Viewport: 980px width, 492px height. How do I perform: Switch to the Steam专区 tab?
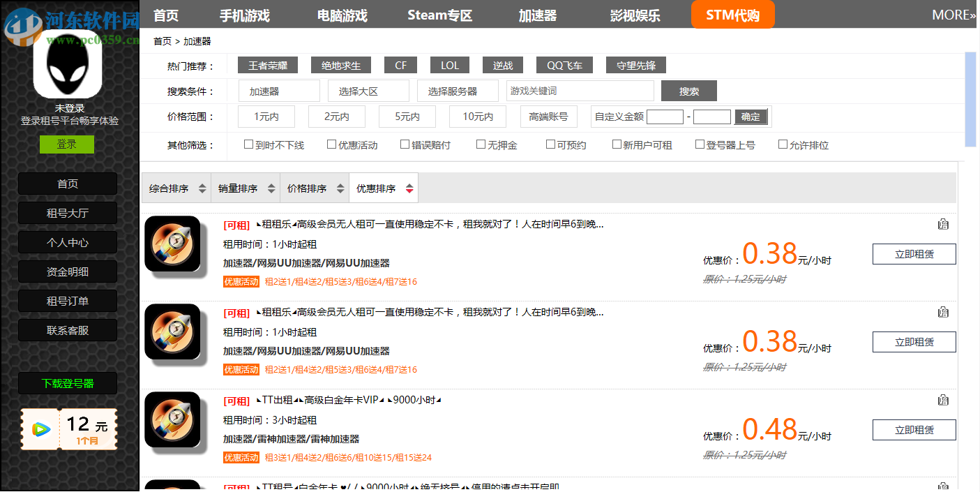tap(439, 15)
